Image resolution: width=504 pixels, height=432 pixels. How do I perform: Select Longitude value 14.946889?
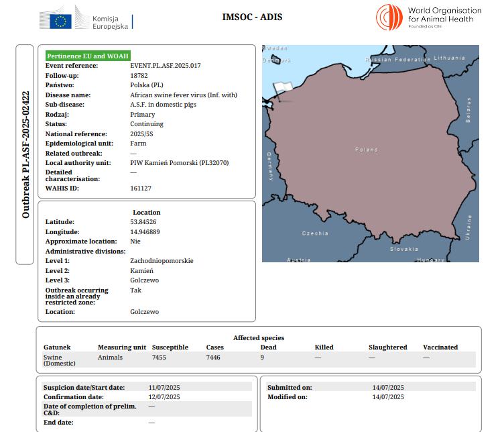pyautogui.click(x=145, y=232)
